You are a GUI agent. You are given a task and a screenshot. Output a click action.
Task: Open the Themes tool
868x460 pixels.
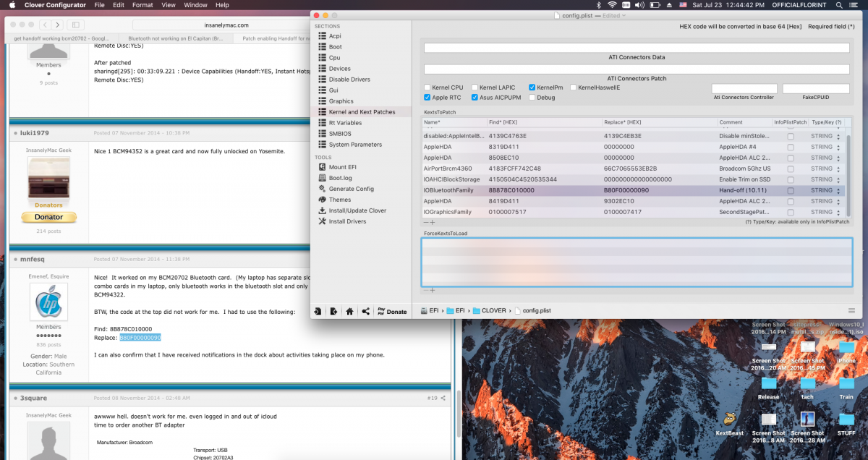click(x=339, y=200)
